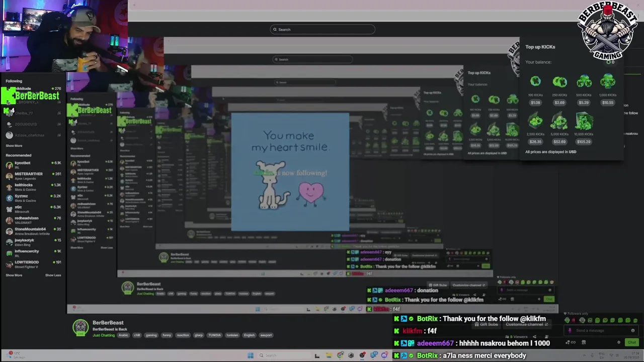
Task: Open chat settings gear icon
Action: pyautogui.click(x=619, y=342)
